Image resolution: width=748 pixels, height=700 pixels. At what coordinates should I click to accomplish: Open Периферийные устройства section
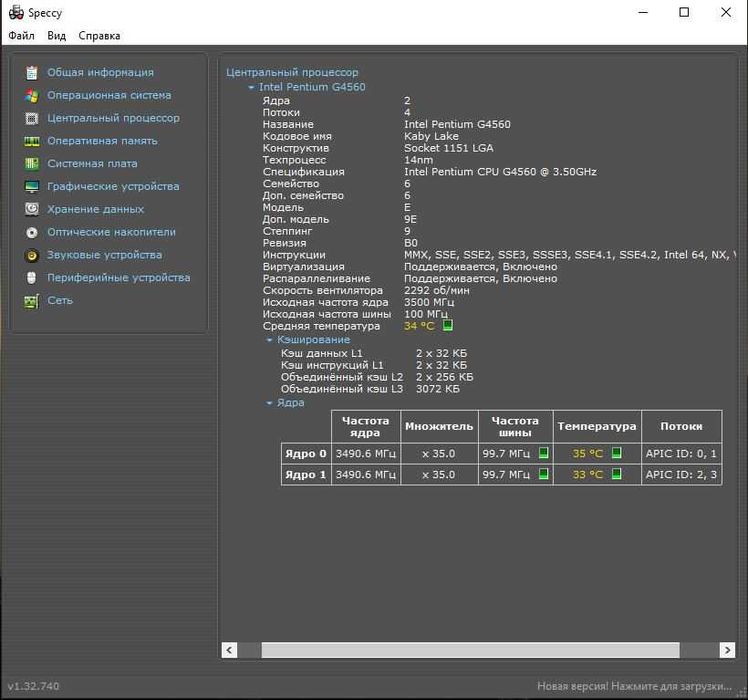118,278
